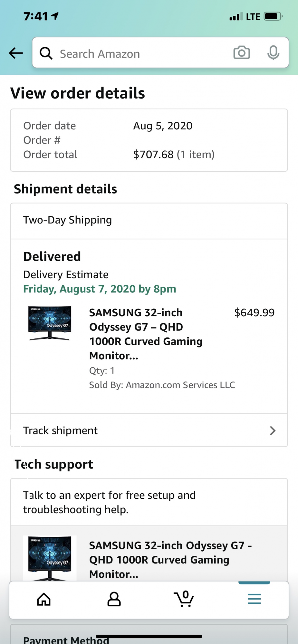Tap the search magnifier icon
Image resolution: width=298 pixels, height=644 pixels.
(x=46, y=53)
